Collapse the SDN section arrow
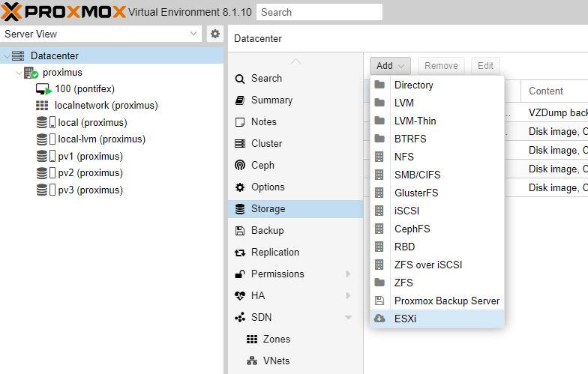 (x=348, y=318)
